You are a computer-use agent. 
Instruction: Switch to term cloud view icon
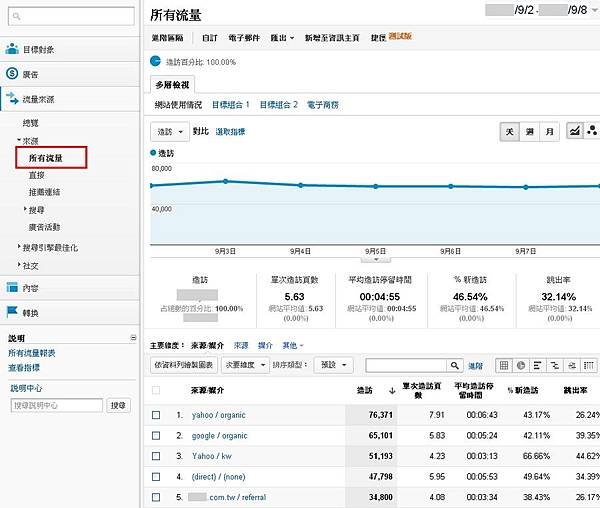pyautogui.click(x=572, y=365)
